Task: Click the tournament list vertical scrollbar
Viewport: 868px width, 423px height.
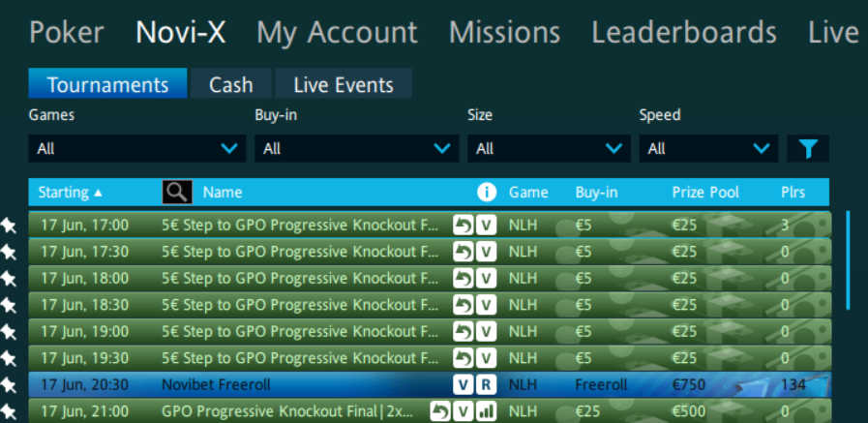Action: coord(848,259)
